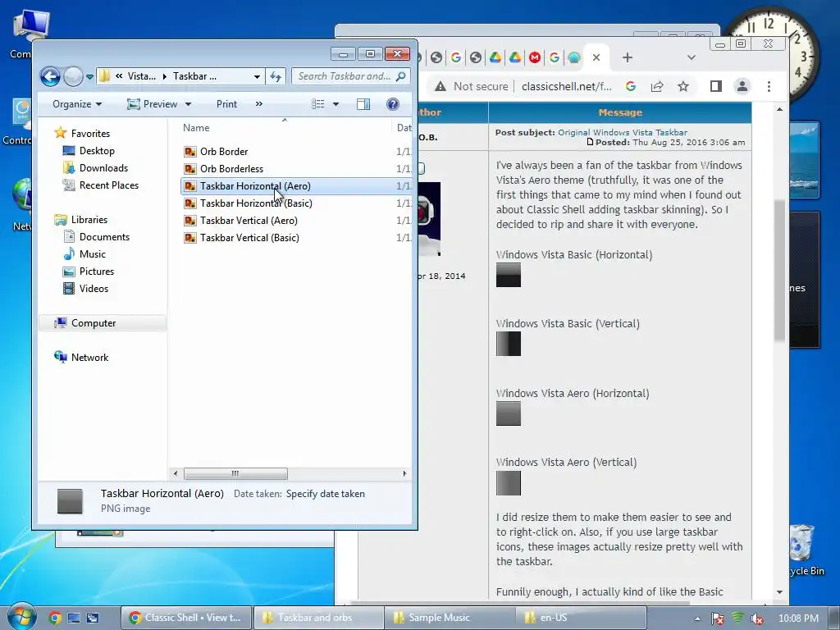The width and height of the screenshot is (840, 630).
Task: Click the muted volume tray icon
Action: [x=757, y=619]
